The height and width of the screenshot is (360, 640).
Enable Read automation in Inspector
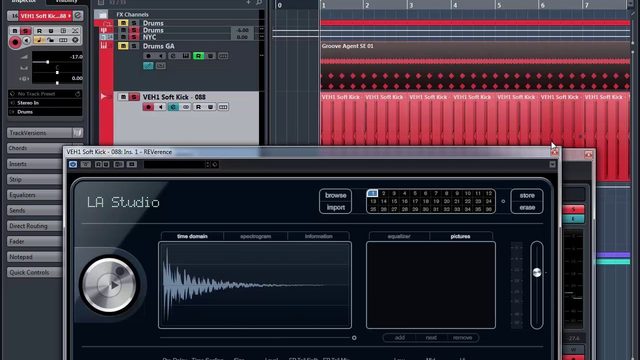click(39, 31)
